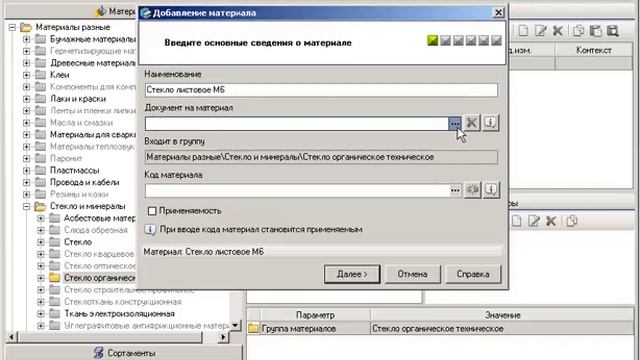Select Стеклоткань конструкционная tree item

point(122,302)
